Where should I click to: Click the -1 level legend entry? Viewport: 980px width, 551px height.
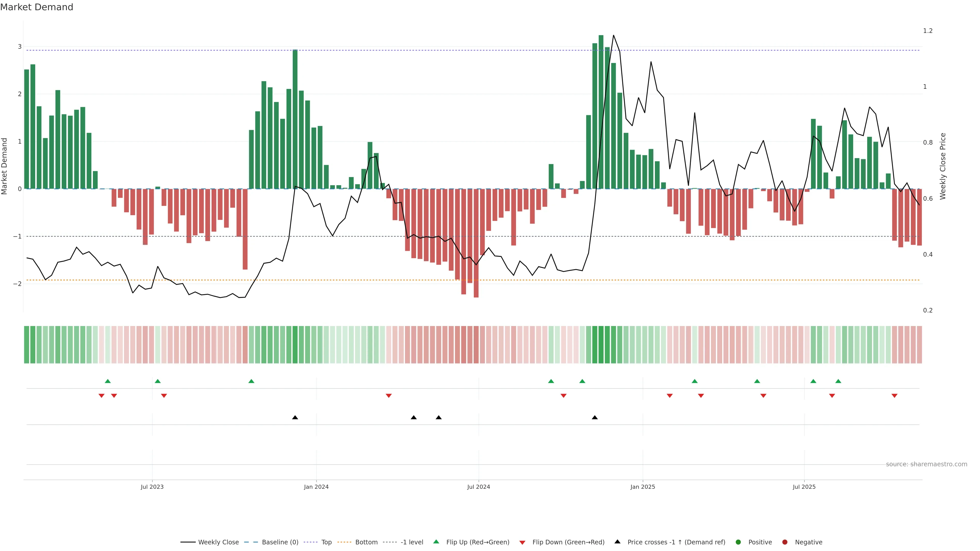click(x=412, y=542)
